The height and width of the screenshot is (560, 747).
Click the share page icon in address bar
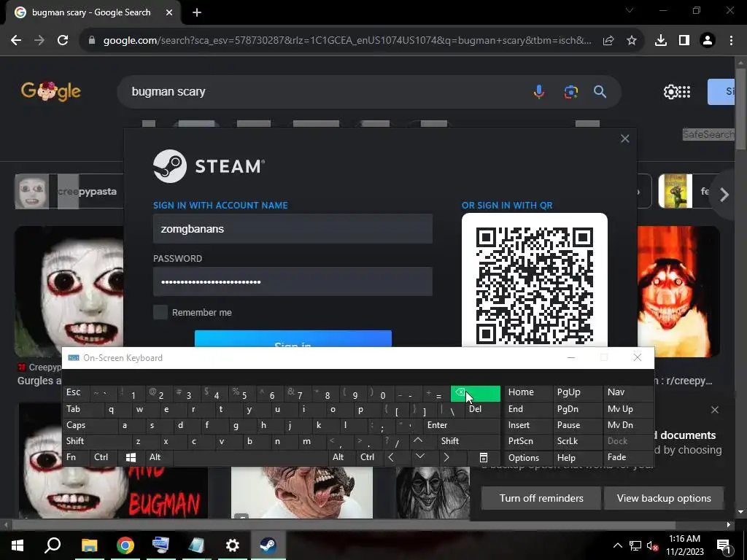(x=608, y=41)
